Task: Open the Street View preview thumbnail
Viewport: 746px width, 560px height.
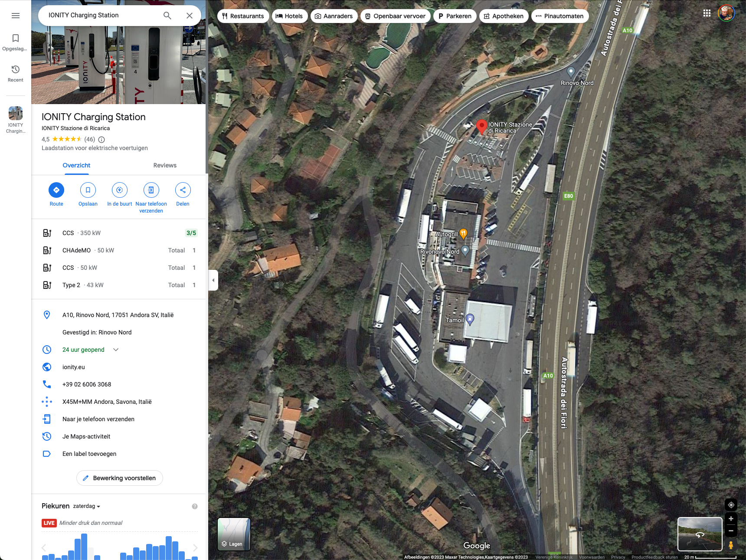Action: (x=700, y=534)
